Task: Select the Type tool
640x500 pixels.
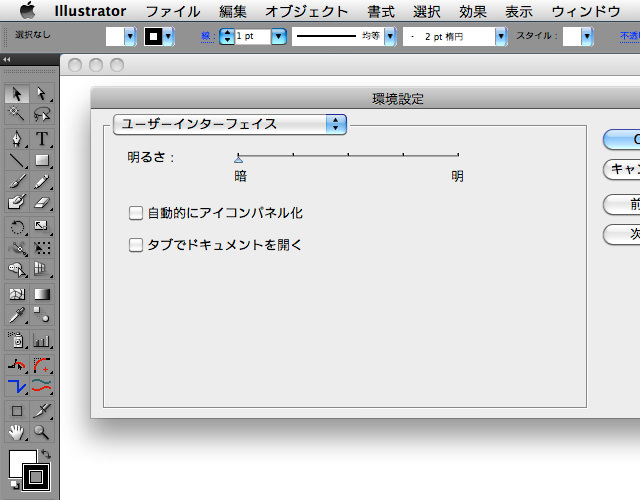Action: [42, 139]
